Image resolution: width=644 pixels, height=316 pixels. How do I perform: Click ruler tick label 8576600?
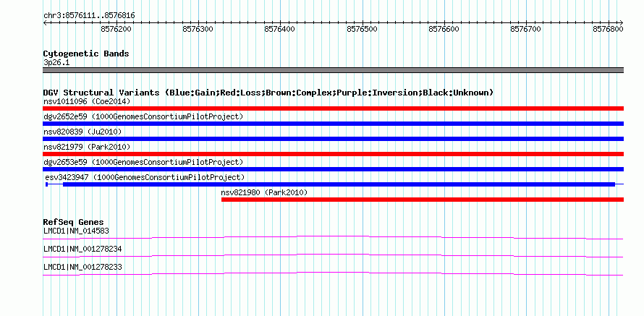point(444,29)
